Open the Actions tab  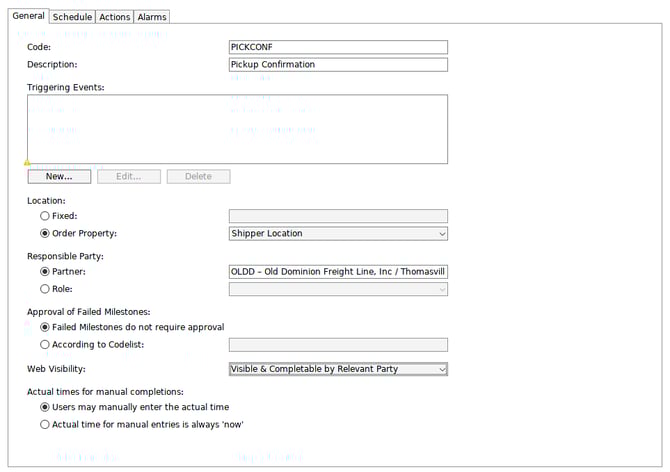pyautogui.click(x=114, y=17)
